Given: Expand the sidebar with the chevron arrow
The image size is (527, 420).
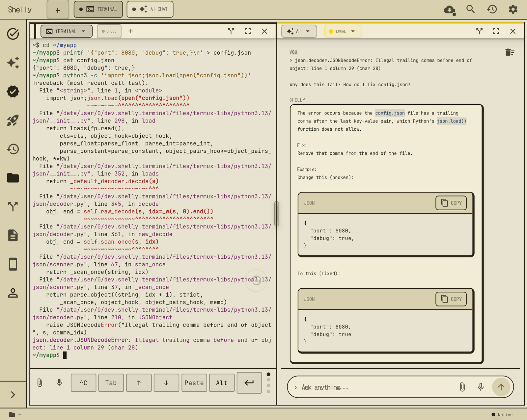Looking at the screenshot, I should [13, 394].
